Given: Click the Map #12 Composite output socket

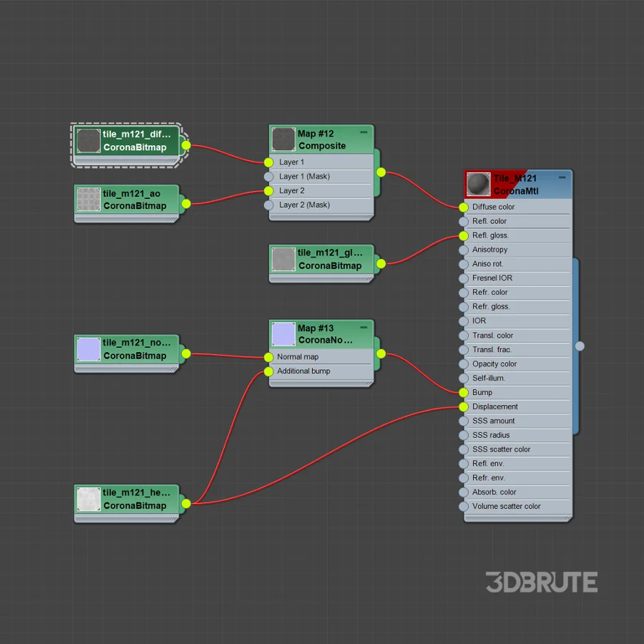Looking at the screenshot, I should [381, 172].
